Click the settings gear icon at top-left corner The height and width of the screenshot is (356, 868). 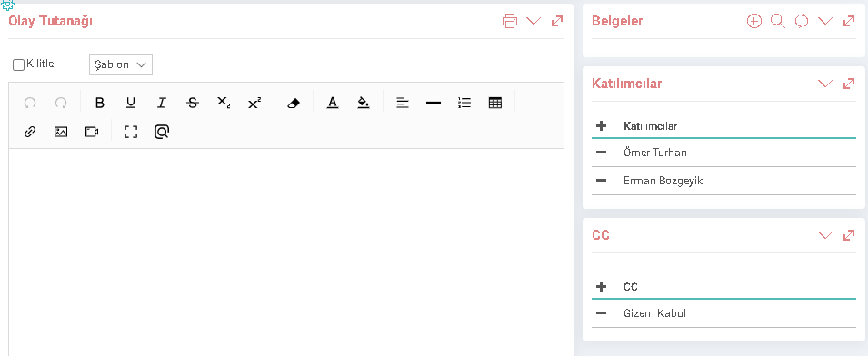(x=7, y=5)
